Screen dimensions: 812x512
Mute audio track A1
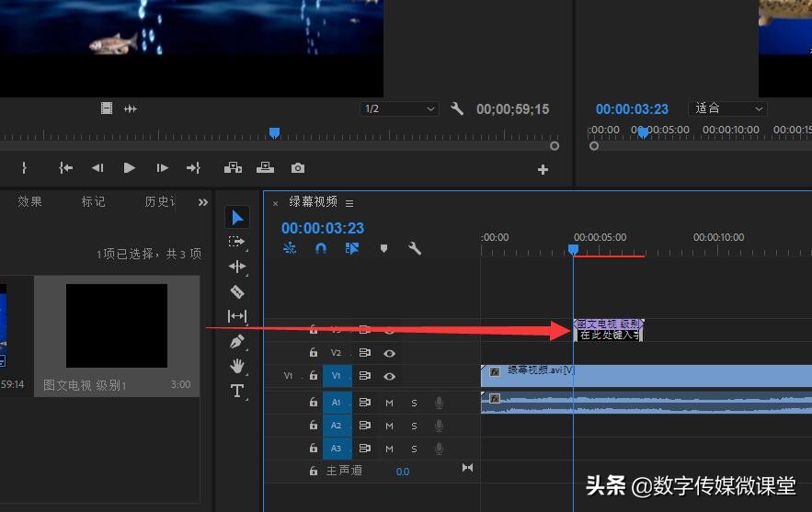point(389,403)
